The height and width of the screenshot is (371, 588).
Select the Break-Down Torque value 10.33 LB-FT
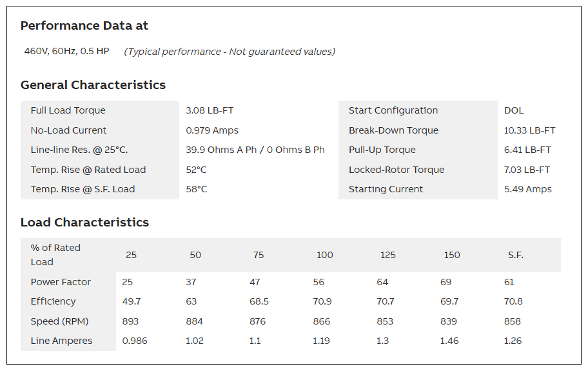(x=529, y=130)
